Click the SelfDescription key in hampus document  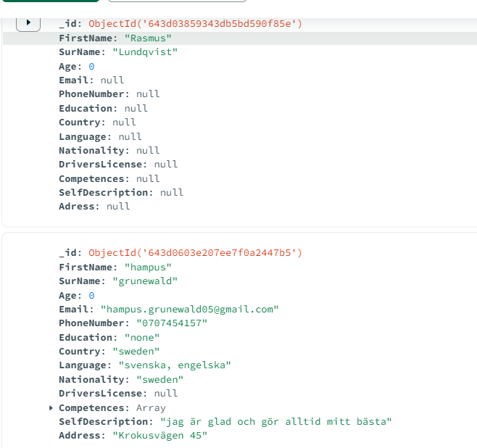pyautogui.click(x=104, y=422)
